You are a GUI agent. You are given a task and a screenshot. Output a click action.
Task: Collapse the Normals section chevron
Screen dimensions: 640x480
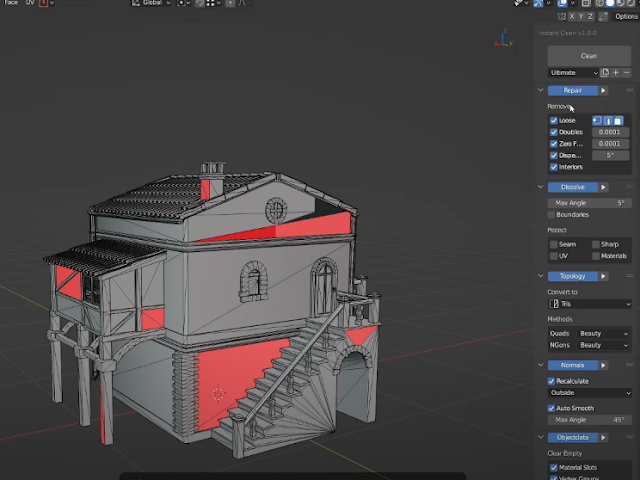(x=540, y=365)
